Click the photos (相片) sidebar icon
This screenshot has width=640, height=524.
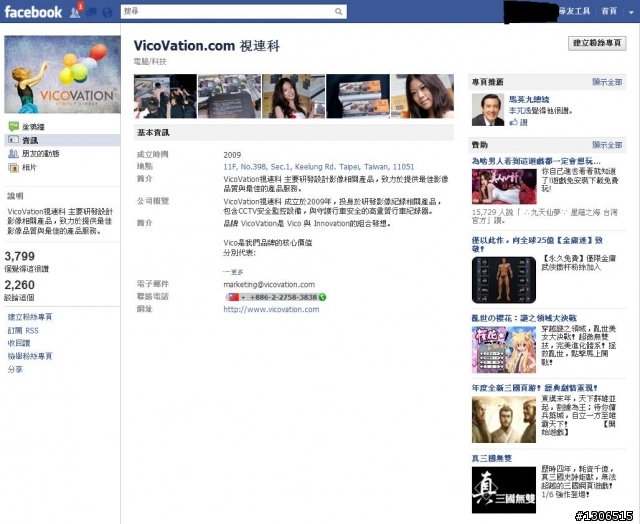[x=13, y=167]
